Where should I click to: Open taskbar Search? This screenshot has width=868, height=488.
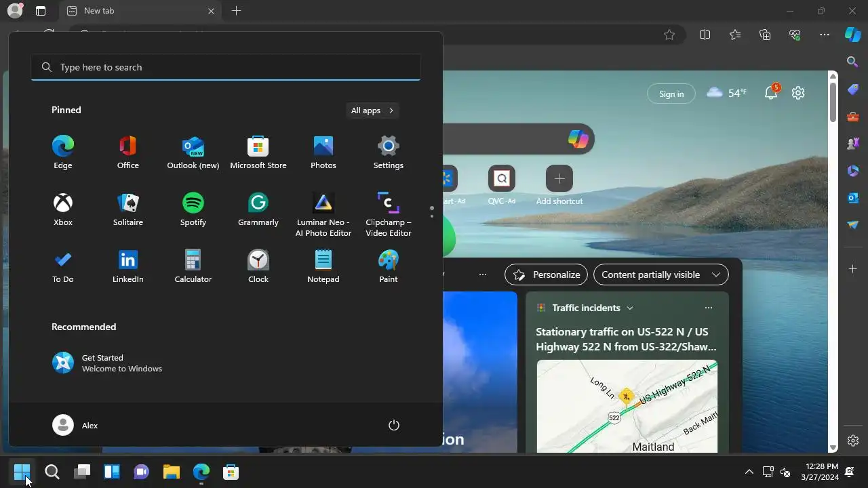52,472
